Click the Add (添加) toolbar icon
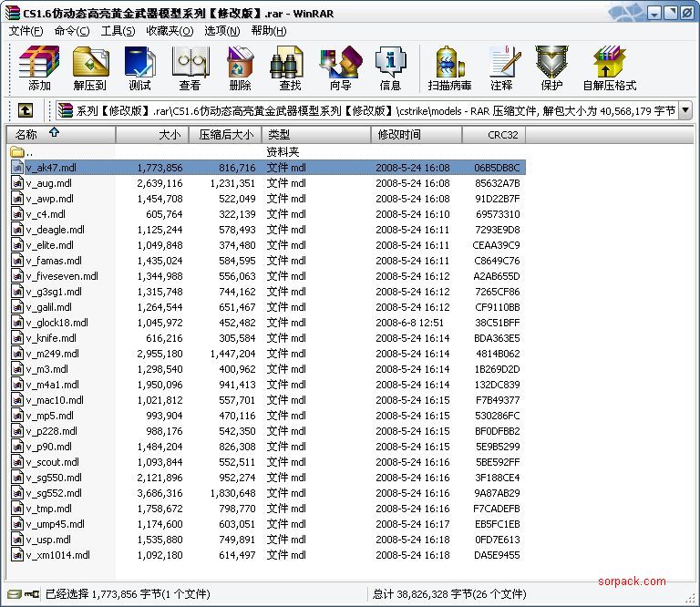The image size is (700, 607). [39, 68]
